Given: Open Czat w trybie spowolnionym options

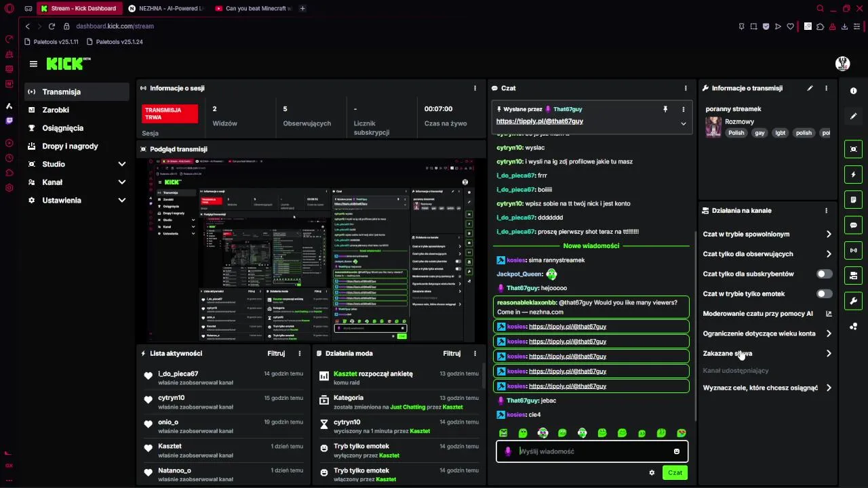Looking at the screenshot, I should [x=767, y=234].
